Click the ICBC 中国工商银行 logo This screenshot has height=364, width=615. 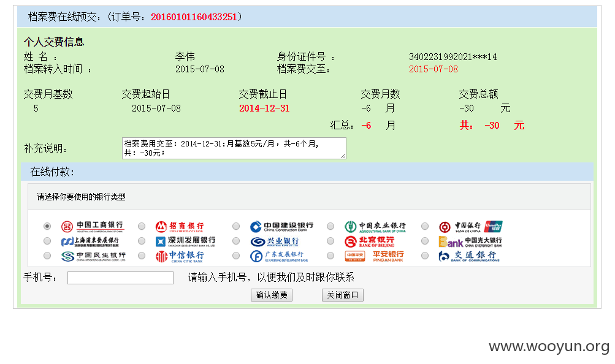point(93,227)
